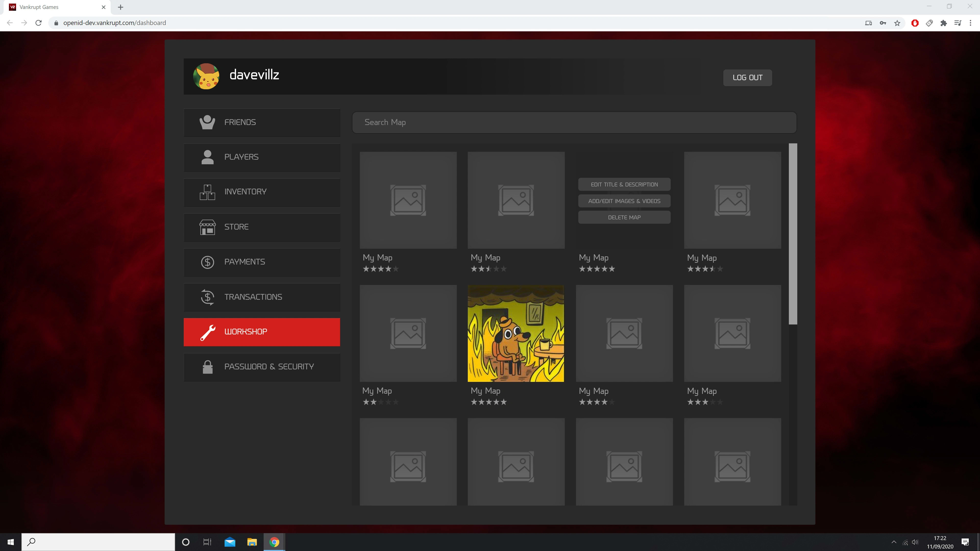Open a new browser tab

[x=121, y=7]
